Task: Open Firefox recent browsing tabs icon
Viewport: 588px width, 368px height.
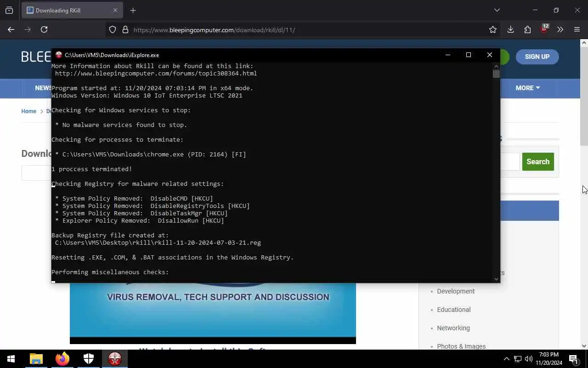Action: 9,10
